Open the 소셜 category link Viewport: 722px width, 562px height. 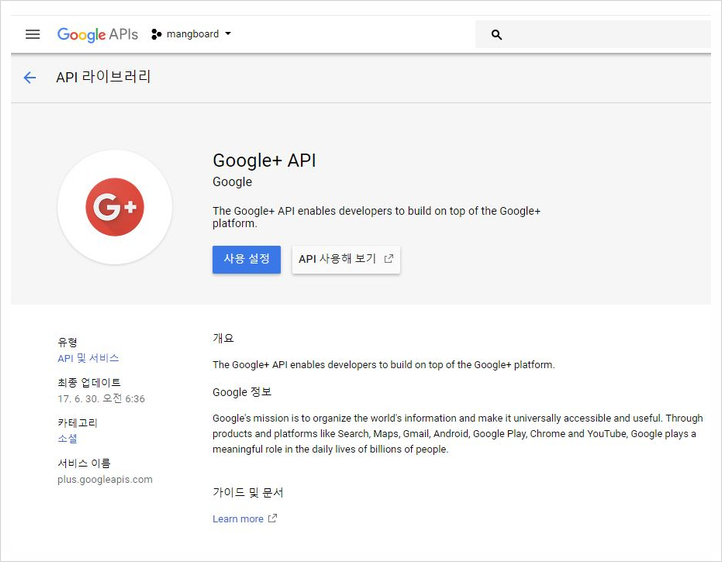(x=67, y=438)
